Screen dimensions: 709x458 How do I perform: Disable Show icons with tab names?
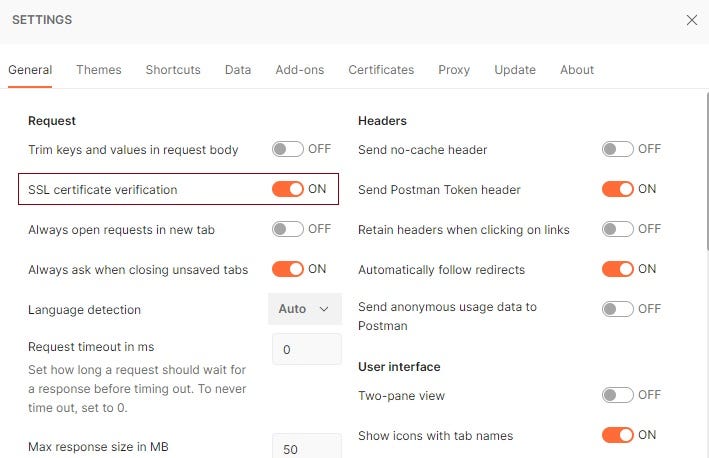pyautogui.click(x=618, y=435)
